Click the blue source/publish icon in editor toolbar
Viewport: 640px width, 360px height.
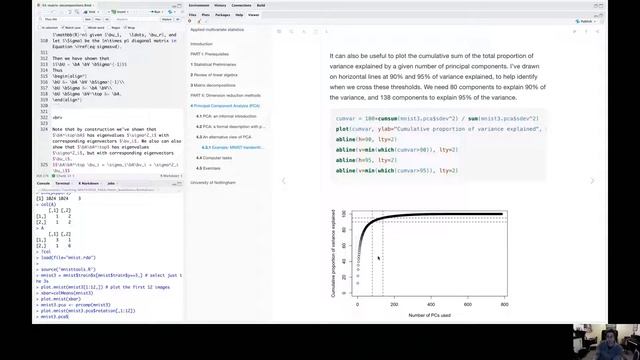pyautogui.click(x=170, y=12)
